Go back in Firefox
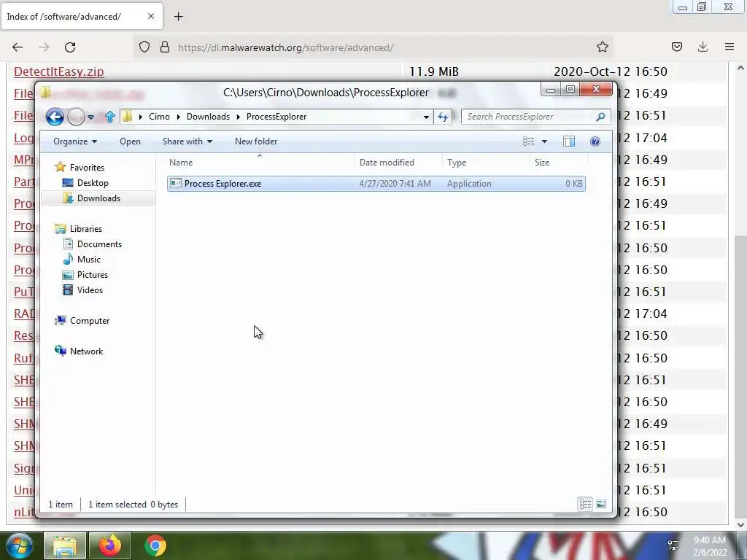This screenshot has height=560, width=747. pyautogui.click(x=18, y=47)
